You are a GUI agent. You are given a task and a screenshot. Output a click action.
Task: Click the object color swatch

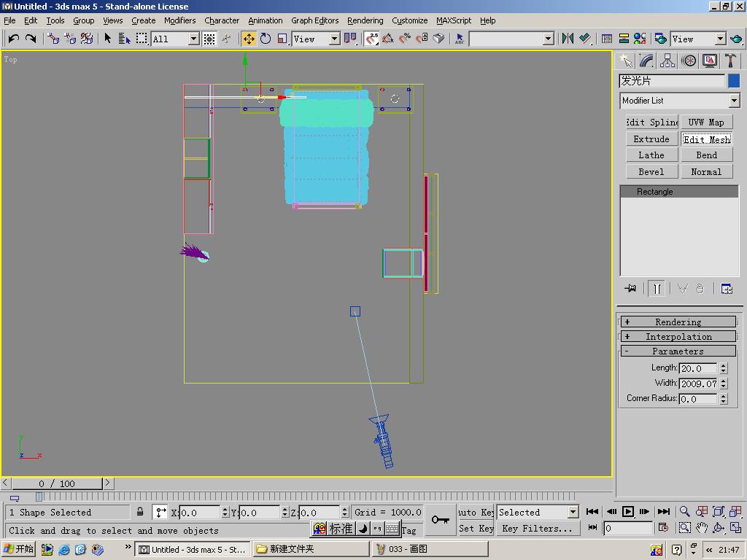[734, 81]
